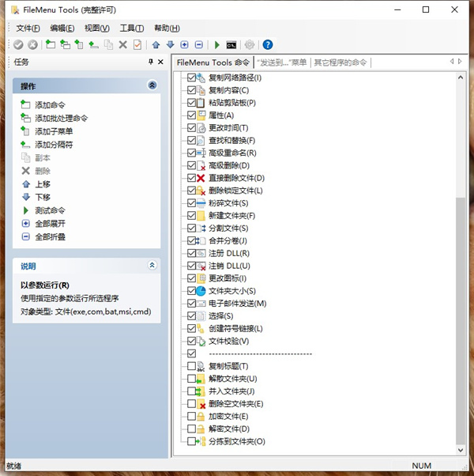Screen dimensions: 474x476
Task: Collapse the 说明 panel section
Action: tap(152, 266)
